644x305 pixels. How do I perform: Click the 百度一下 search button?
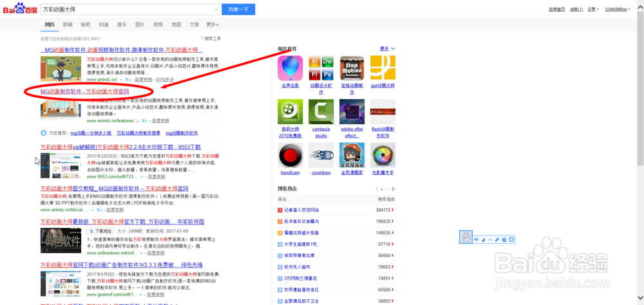[238, 10]
